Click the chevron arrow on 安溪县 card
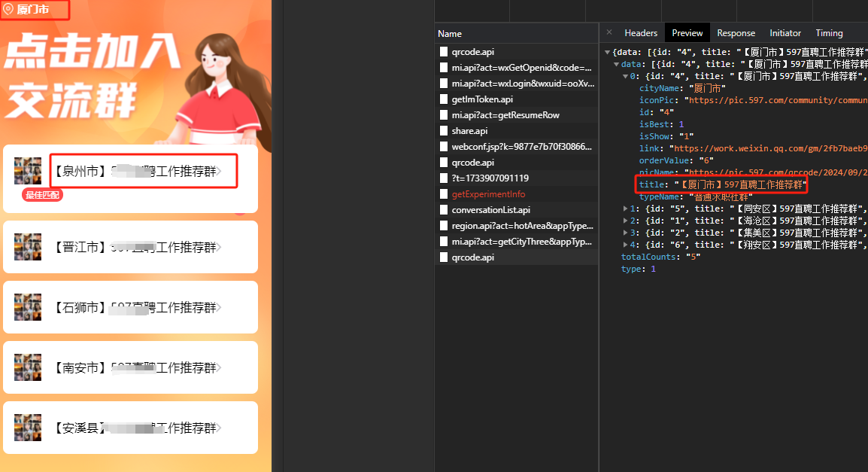This screenshot has height=472, width=868. [x=219, y=428]
